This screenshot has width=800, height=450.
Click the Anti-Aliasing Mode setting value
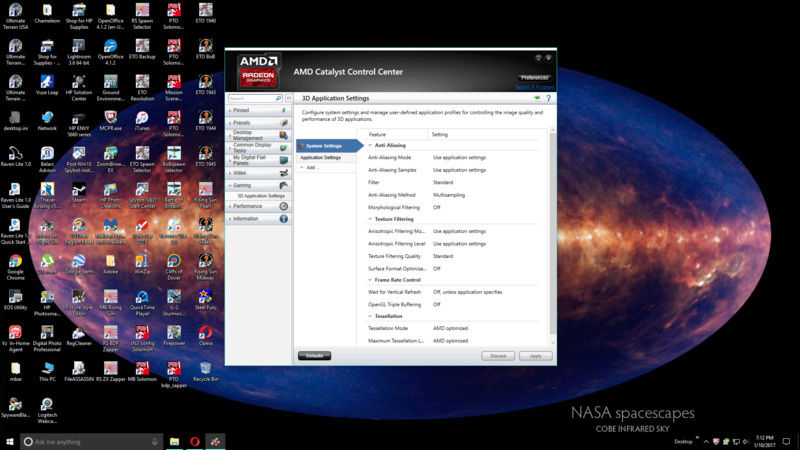click(459, 158)
